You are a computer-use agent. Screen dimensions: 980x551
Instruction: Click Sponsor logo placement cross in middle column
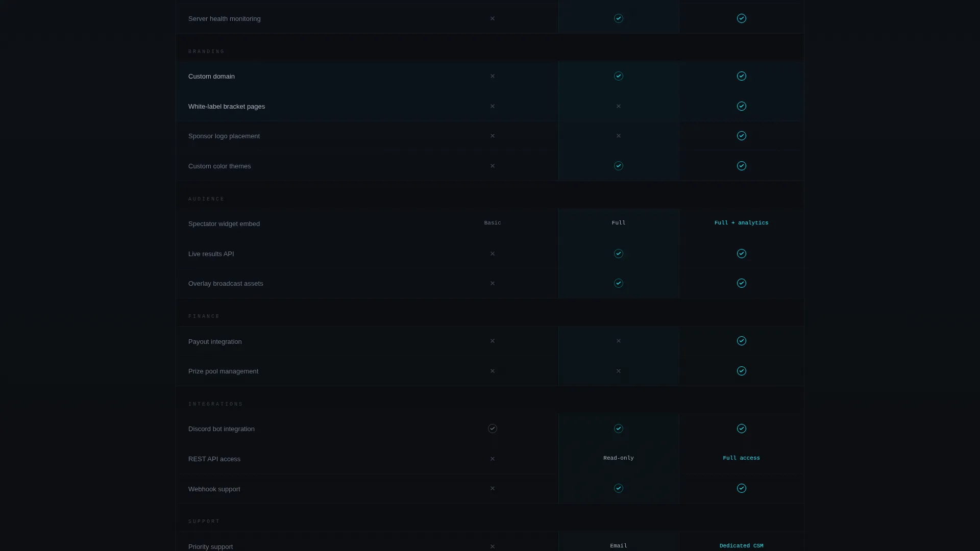(619, 136)
